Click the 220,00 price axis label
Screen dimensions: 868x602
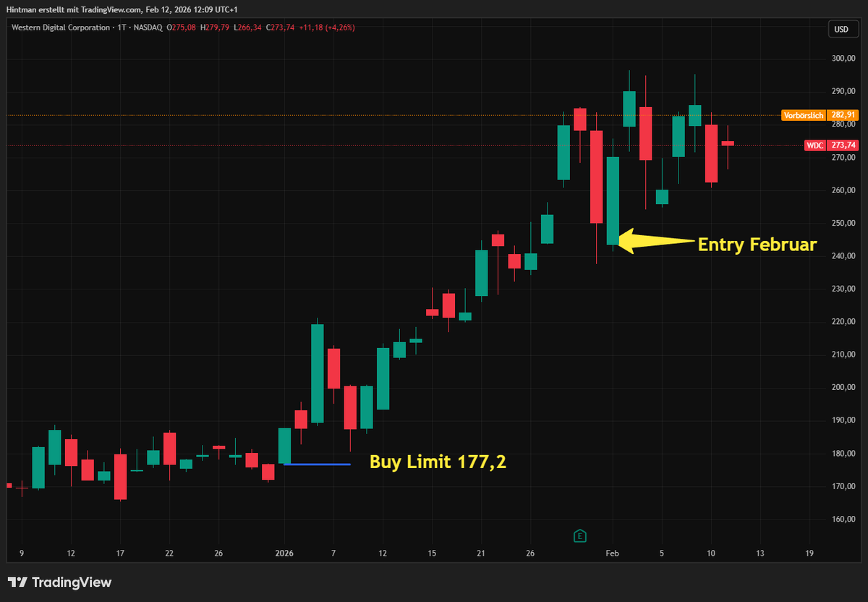(x=844, y=322)
